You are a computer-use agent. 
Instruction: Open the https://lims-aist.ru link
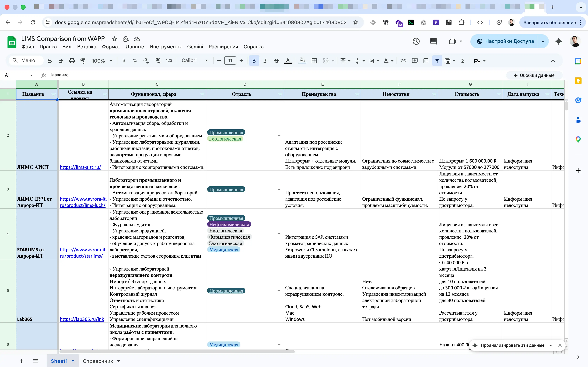(80, 167)
